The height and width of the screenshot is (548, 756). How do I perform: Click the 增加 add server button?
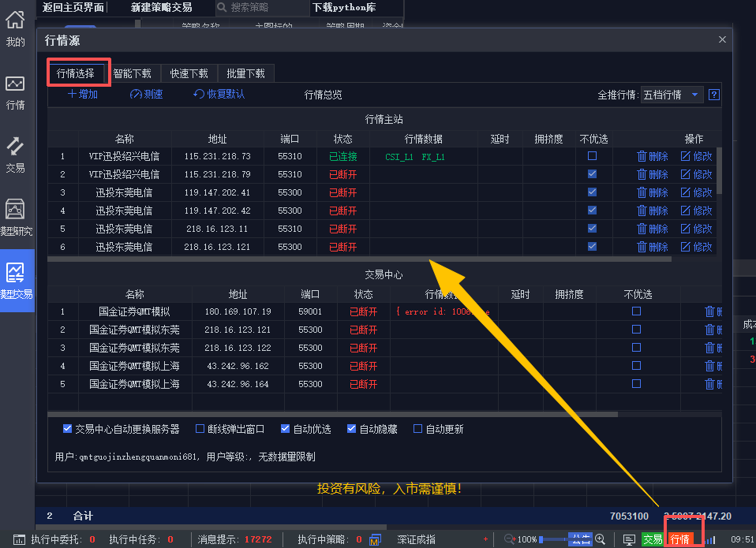(83, 95)
